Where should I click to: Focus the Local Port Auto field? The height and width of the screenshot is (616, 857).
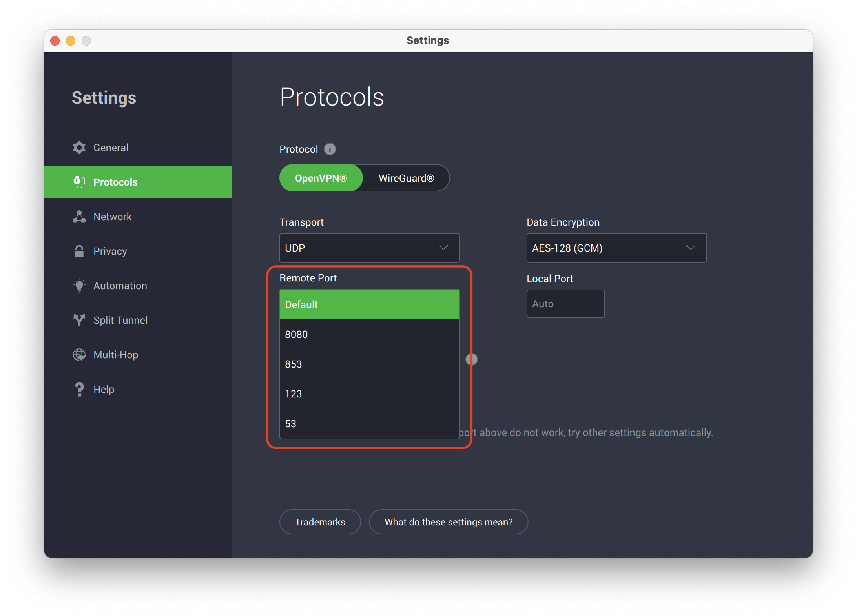pos(565,304)
